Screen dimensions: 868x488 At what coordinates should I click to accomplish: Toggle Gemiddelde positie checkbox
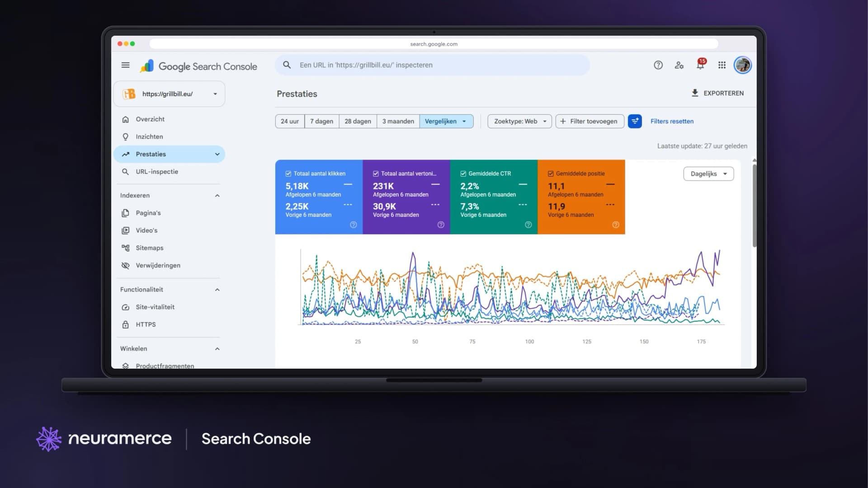pyautogui.click(x=551, y=174)
